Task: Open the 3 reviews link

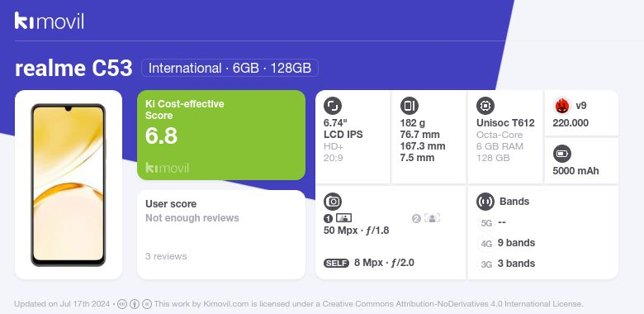Action: 166,256
